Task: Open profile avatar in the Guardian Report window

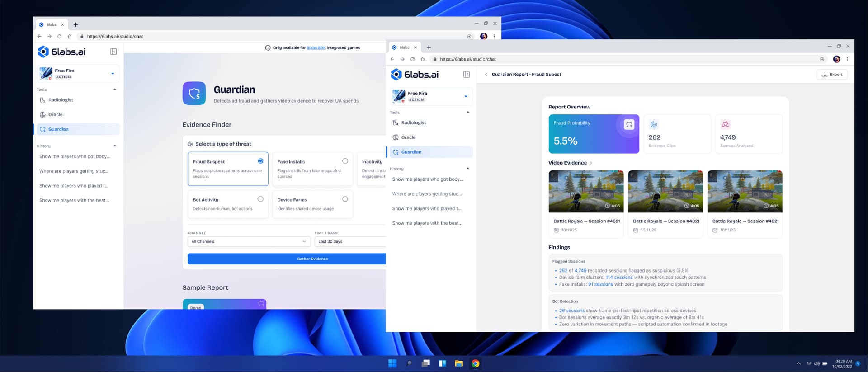Action: [x=837, y=59]
